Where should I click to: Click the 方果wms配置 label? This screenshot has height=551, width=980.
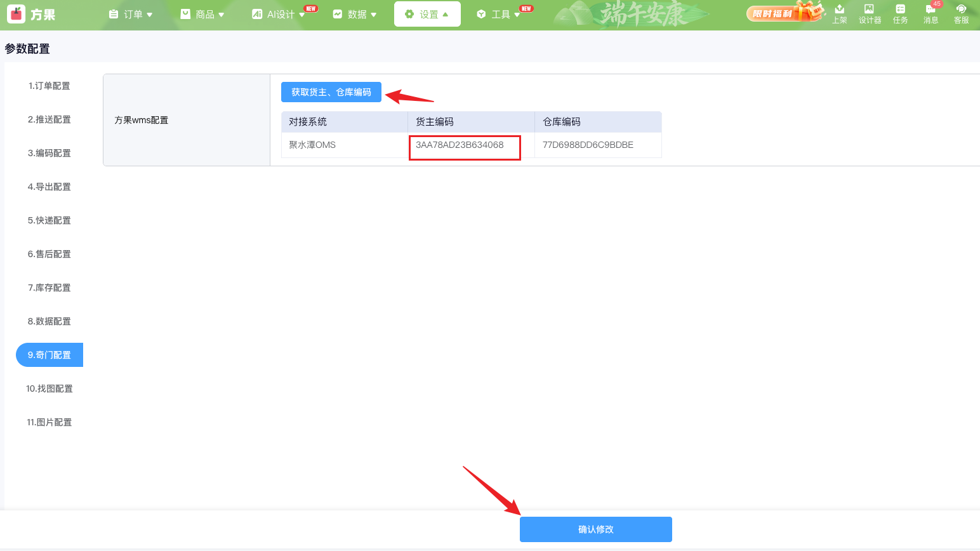coord(142,120)
